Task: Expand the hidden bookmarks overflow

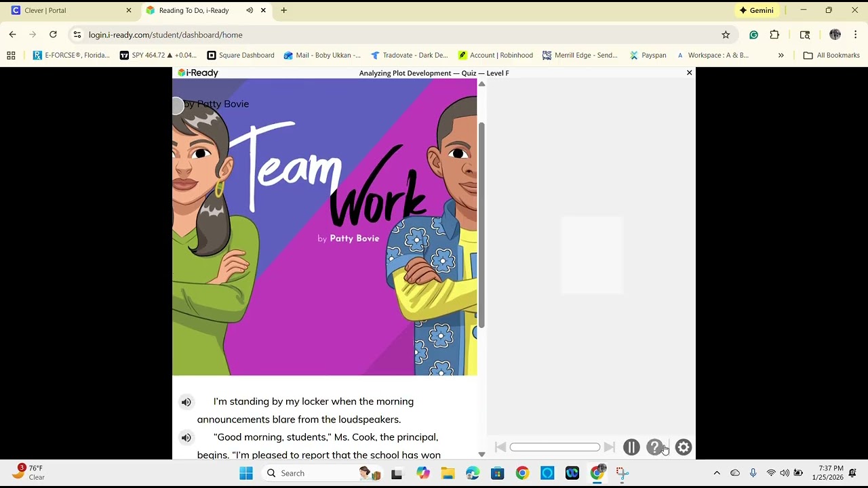Action: tap(781, 56)
